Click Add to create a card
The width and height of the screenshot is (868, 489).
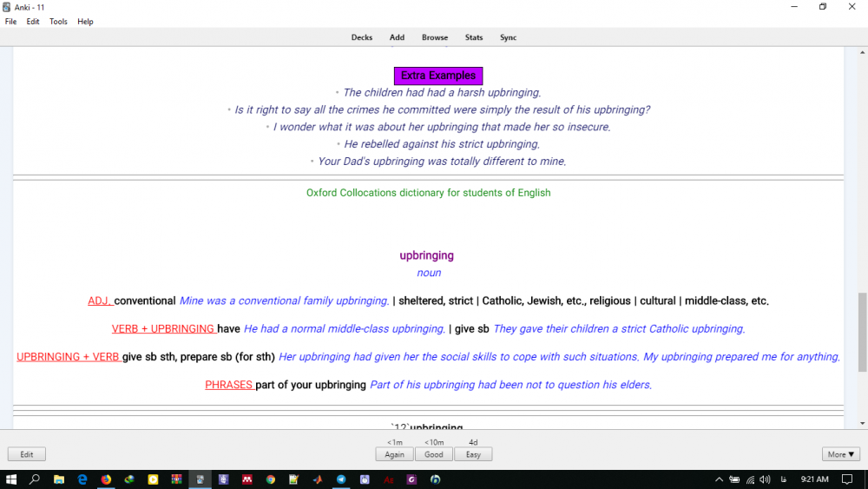397,37
